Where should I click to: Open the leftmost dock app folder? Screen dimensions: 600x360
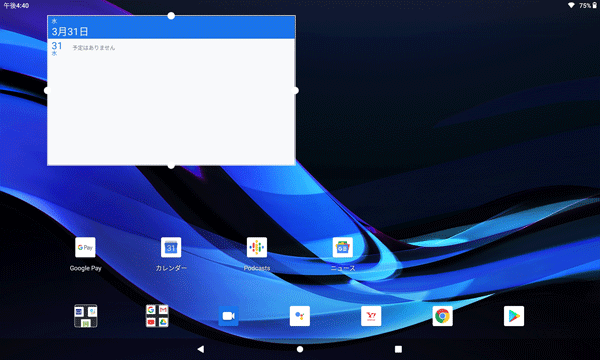(x=86, y=316)
